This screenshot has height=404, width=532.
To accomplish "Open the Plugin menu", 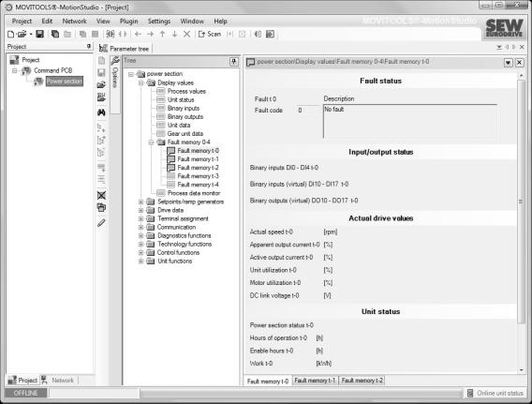I will 128,21.
